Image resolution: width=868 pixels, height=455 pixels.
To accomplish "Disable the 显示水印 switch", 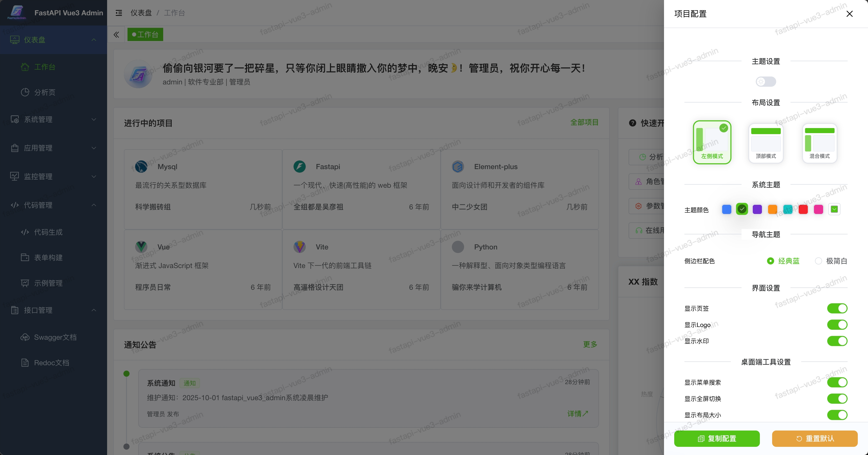I will click(837, 341).
